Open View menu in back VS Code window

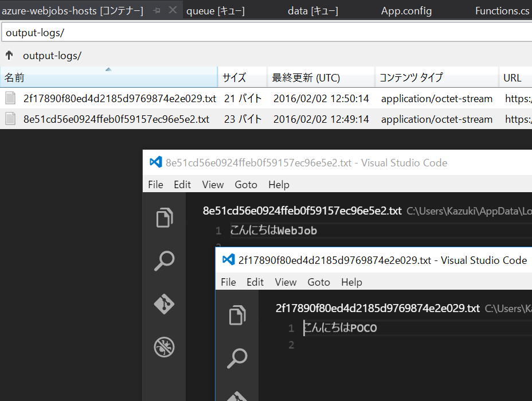click(x=213, y=184)
